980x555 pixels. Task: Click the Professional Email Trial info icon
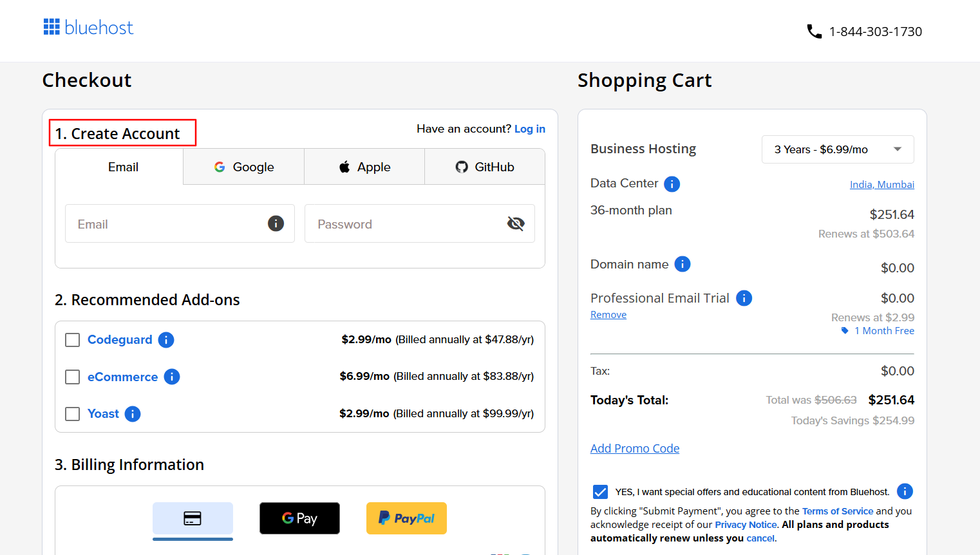[744, 298]
